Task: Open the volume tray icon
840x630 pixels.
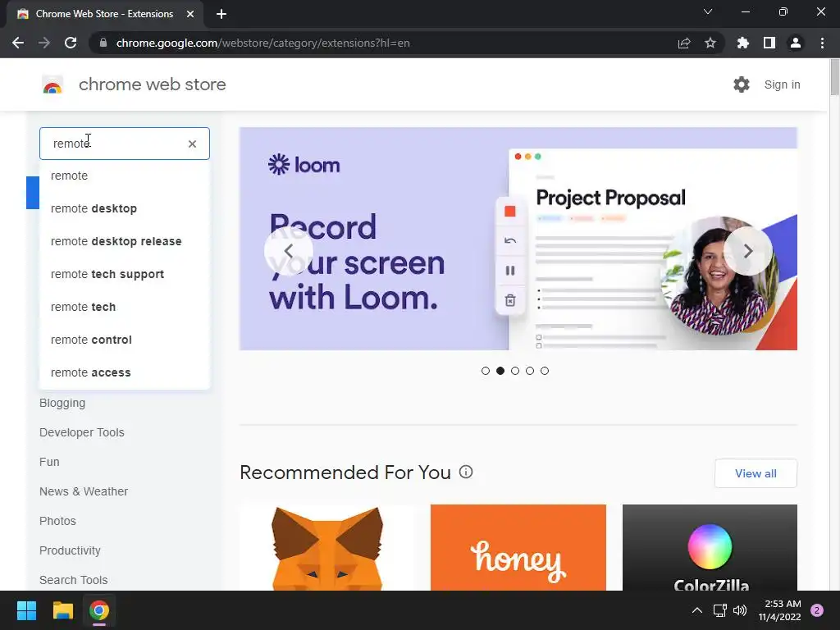Action: 740,610
